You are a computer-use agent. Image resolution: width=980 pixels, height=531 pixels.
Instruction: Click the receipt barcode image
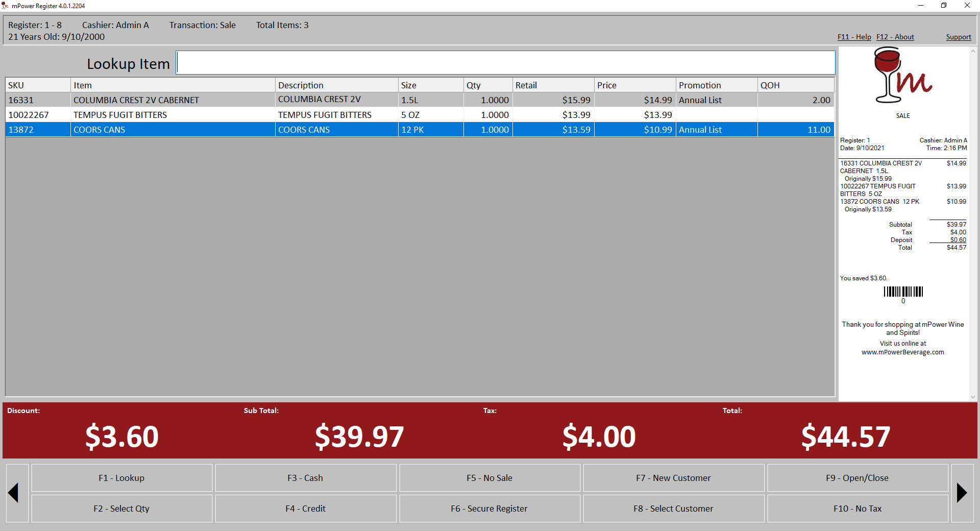coord(903,292)
